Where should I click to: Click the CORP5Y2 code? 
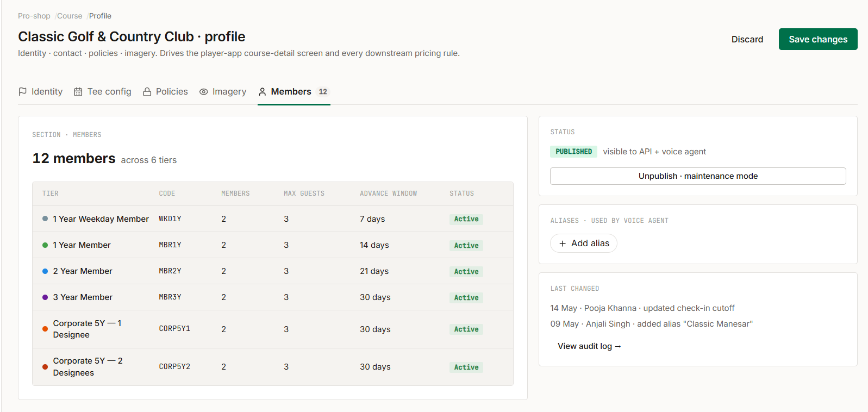point(174,367)
